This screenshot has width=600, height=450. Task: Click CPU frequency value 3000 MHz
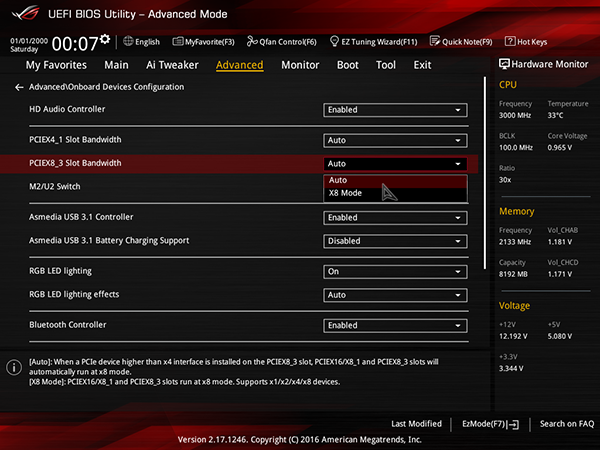pyautogui.click(x=515, y=116)
